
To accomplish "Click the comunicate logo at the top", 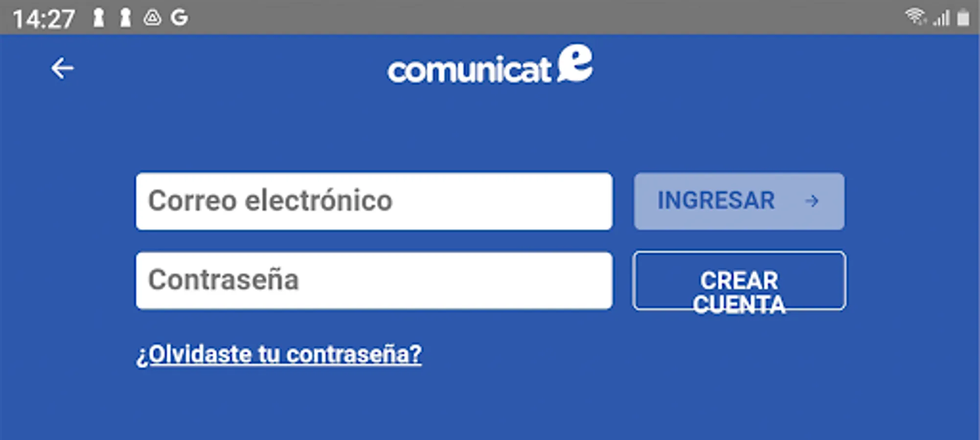I will coord(488,67).
